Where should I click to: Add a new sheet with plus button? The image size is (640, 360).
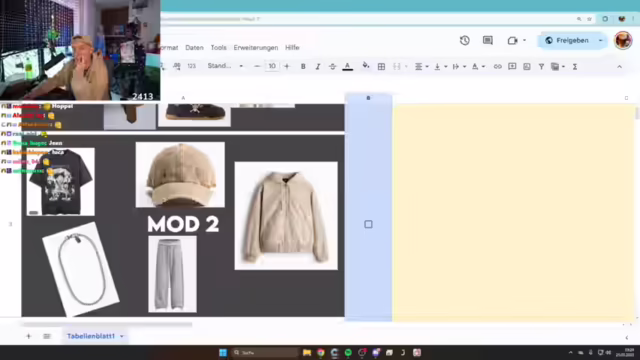click(28, 336)
